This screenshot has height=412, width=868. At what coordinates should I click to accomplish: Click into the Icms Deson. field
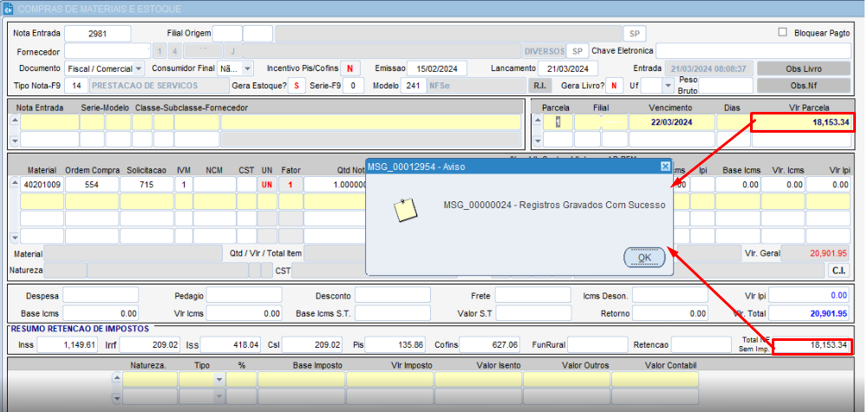670,296
